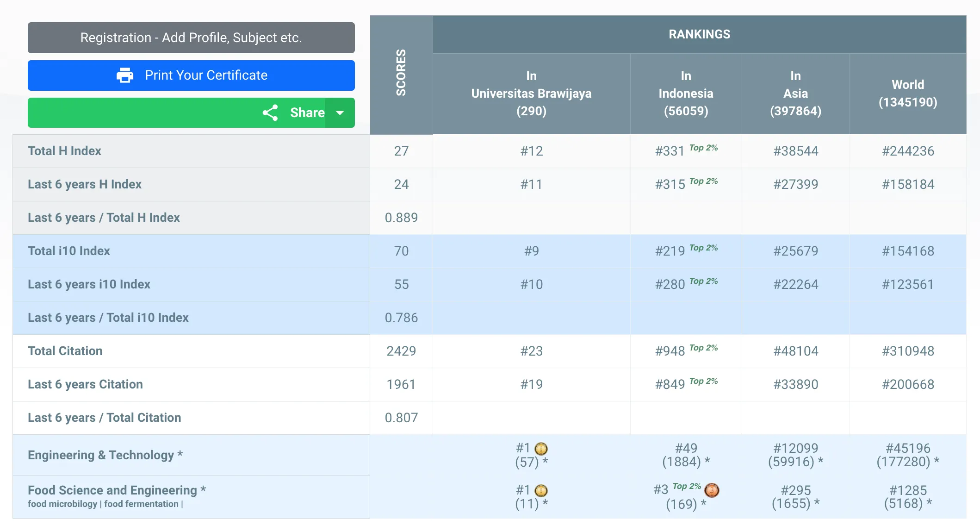Screen dimensions: 980x532
Task: Click Top 2% badge in Total H Index row
Action: (x=703, y=148)
